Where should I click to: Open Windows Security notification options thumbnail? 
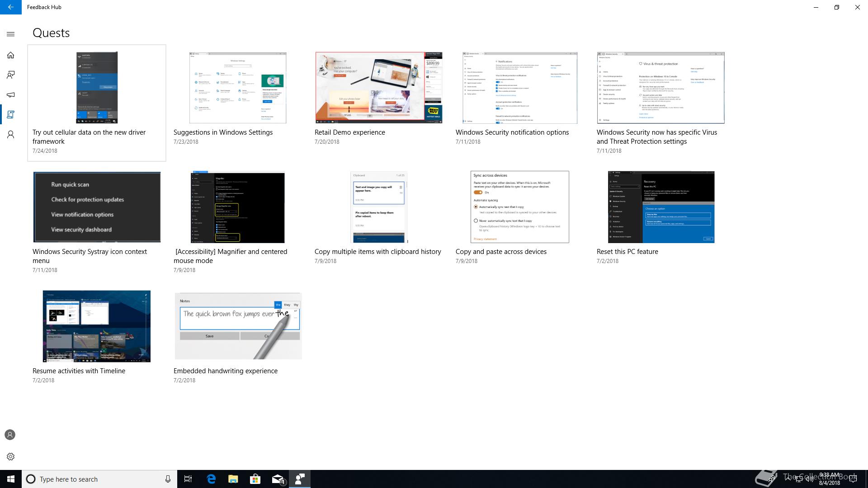point(520,88)
